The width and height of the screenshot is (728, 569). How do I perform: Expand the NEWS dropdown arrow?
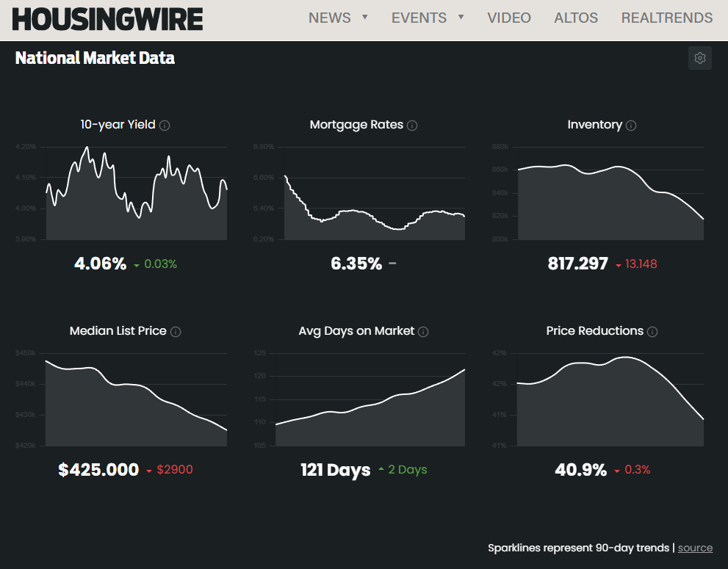[x=365, y=17]
